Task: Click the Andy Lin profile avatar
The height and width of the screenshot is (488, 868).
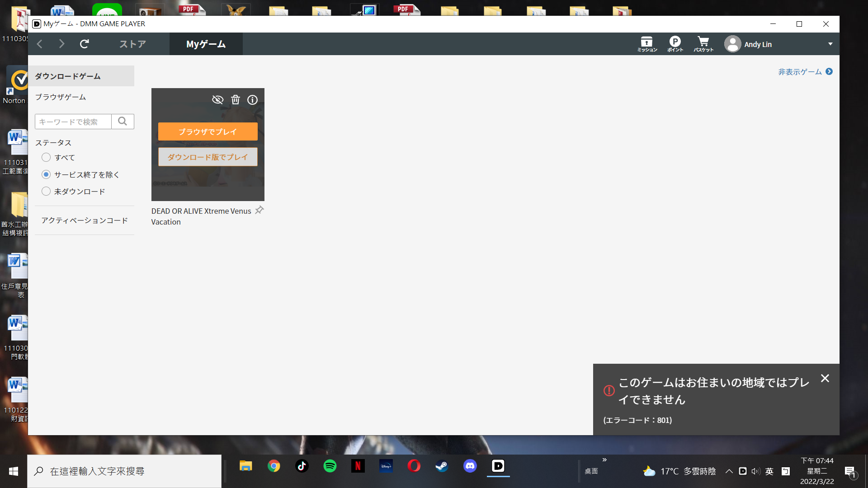Action: pyautogui.click(x=732, y=44)
